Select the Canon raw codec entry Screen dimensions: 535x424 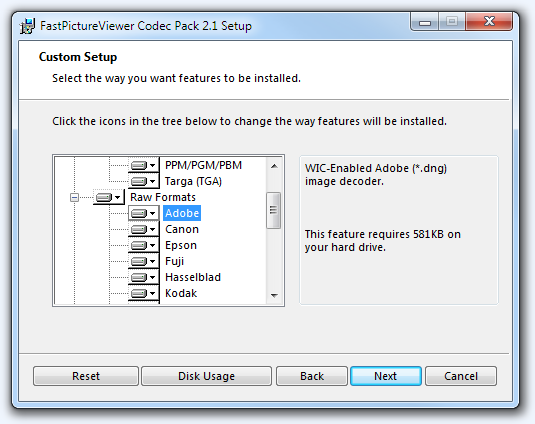(182, 229)
